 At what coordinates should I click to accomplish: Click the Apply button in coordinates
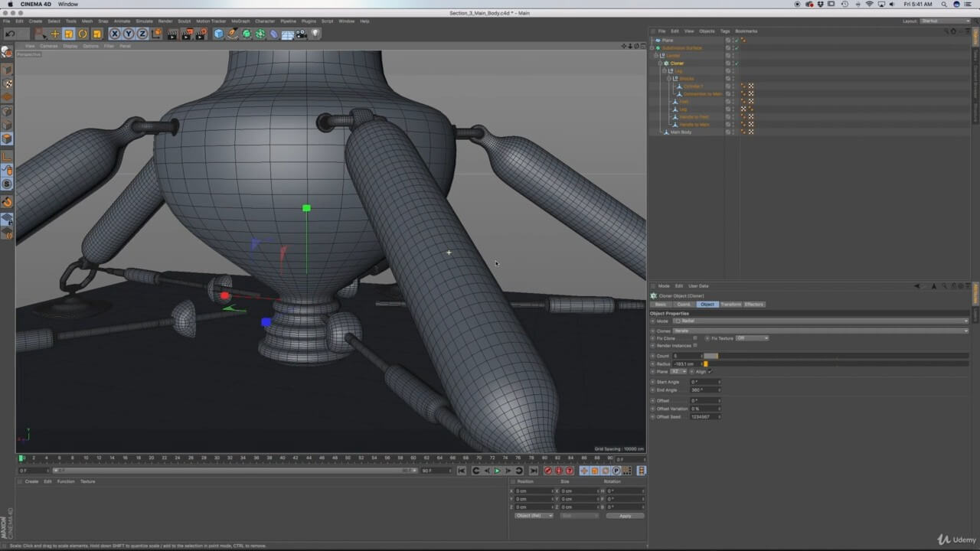(x=625, y=516)
